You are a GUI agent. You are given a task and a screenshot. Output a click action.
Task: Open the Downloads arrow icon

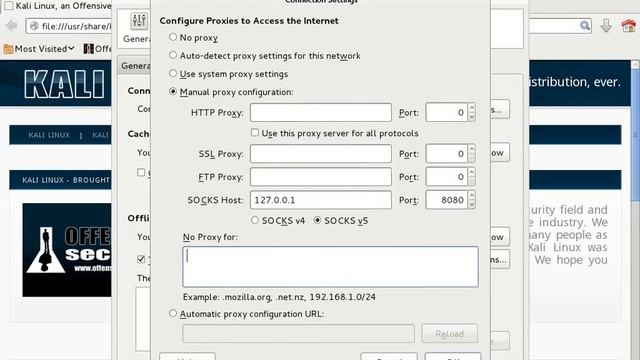[606, 26]
